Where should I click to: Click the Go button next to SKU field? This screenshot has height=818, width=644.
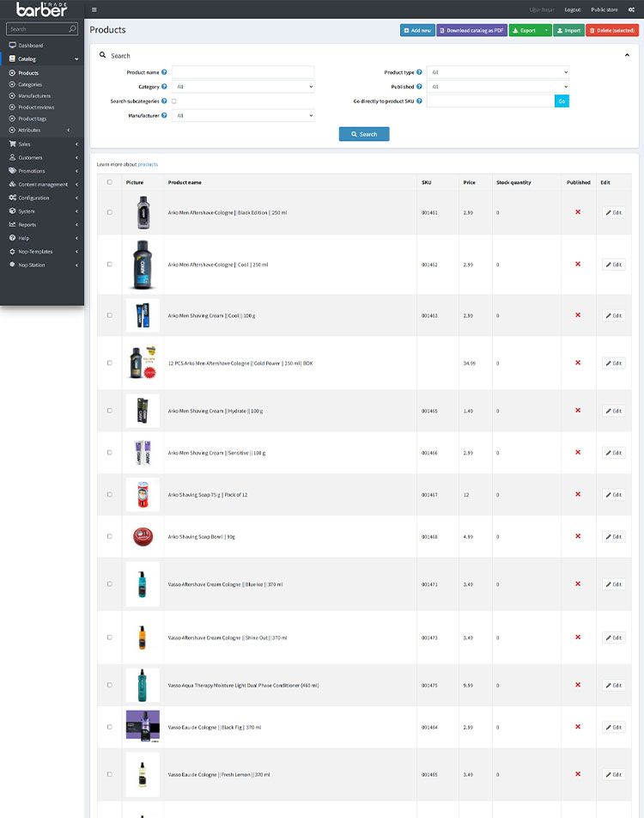(x=562, y=101)
